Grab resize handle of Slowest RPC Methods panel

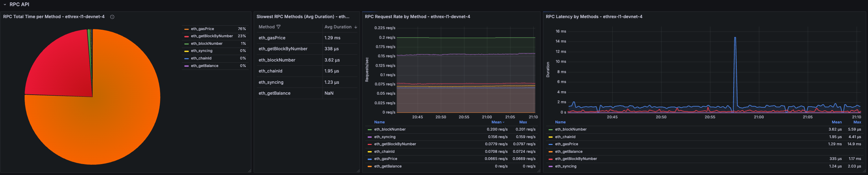358,171
